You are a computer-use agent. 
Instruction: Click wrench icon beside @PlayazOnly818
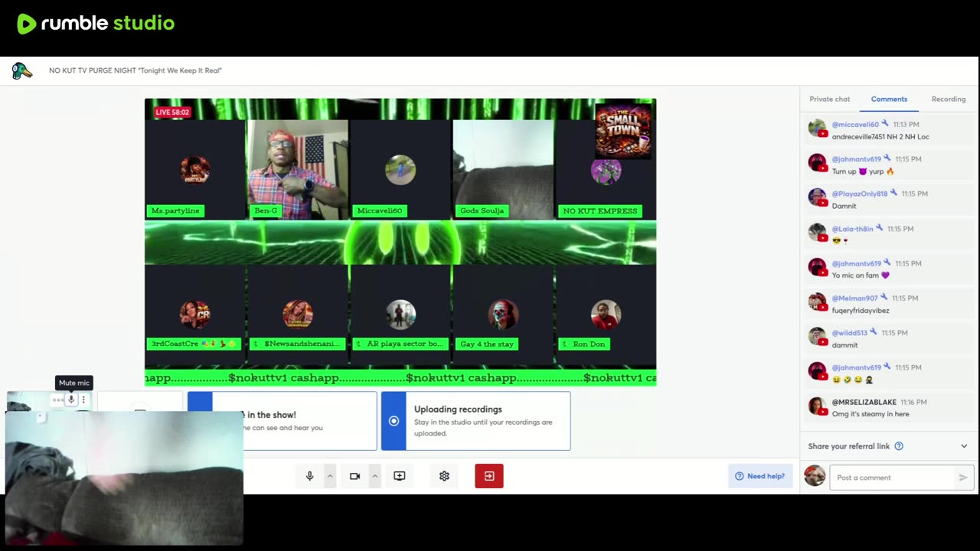click(x=893, y=194)
